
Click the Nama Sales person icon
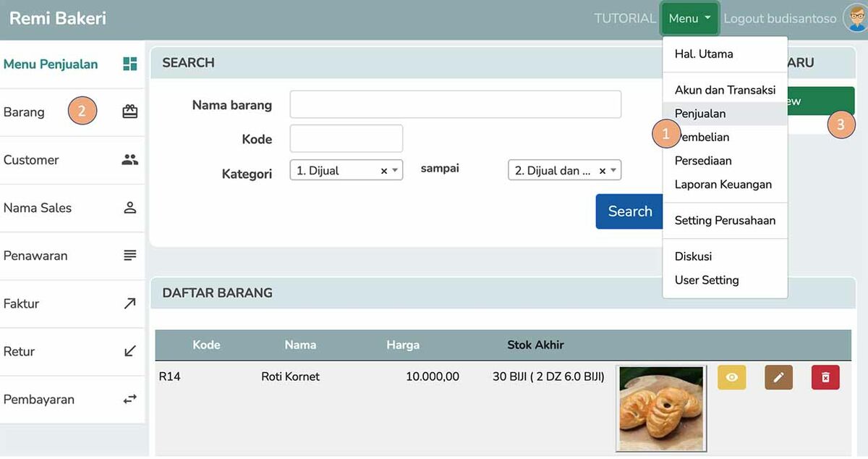[x=129, y=208]
